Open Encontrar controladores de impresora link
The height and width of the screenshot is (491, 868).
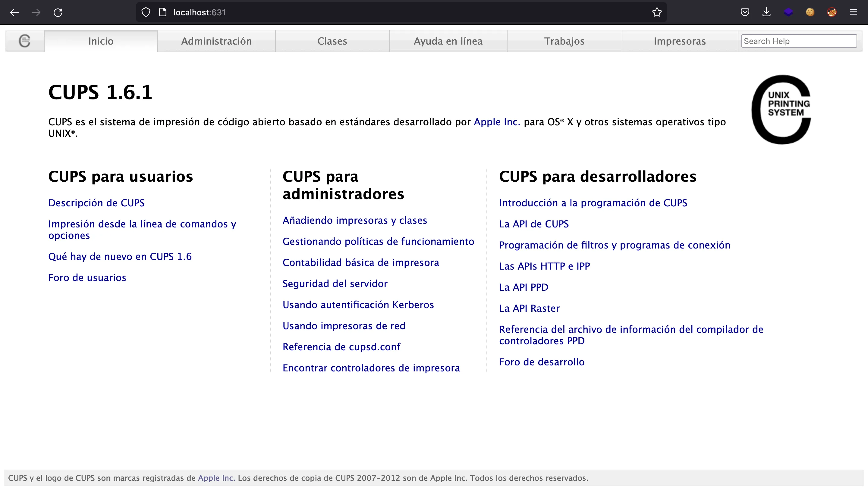click(x=371, y=368)
